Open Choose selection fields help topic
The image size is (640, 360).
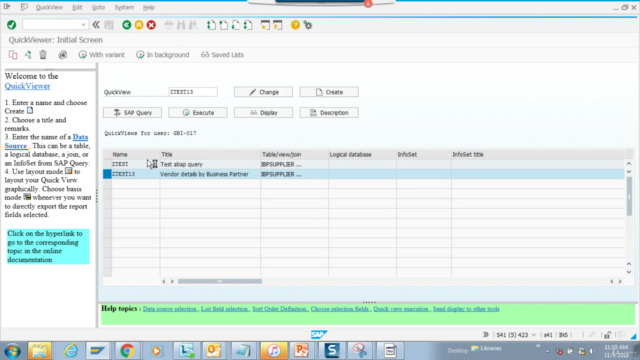point(340,309)
